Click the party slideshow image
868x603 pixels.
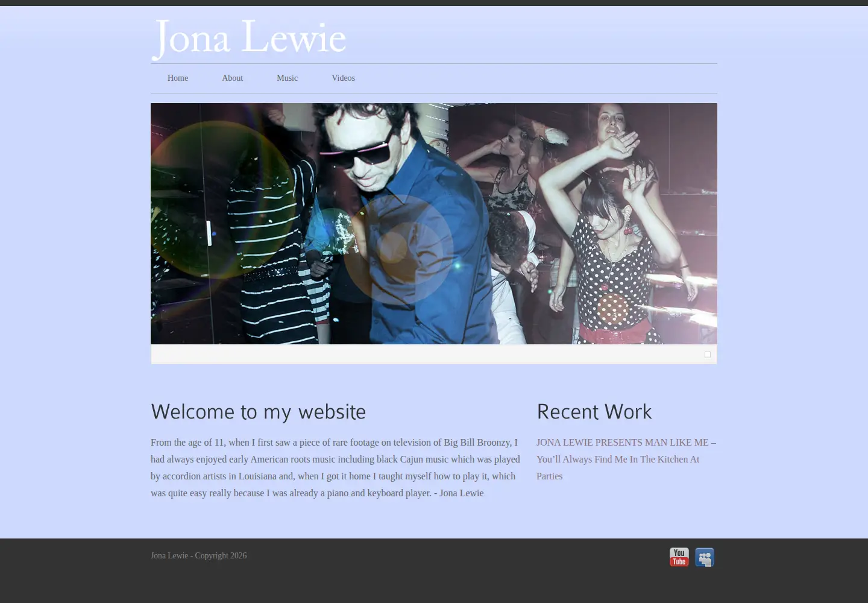pos(434,224)
